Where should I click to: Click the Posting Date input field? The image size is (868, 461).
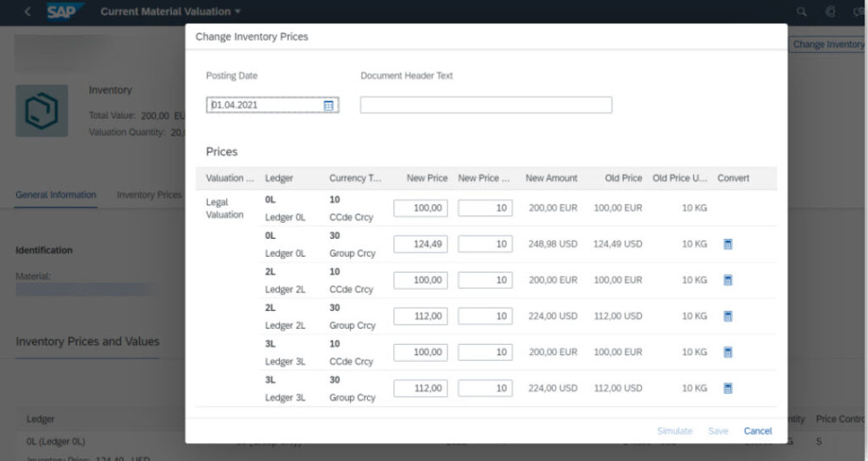click(x=264, y=105)
